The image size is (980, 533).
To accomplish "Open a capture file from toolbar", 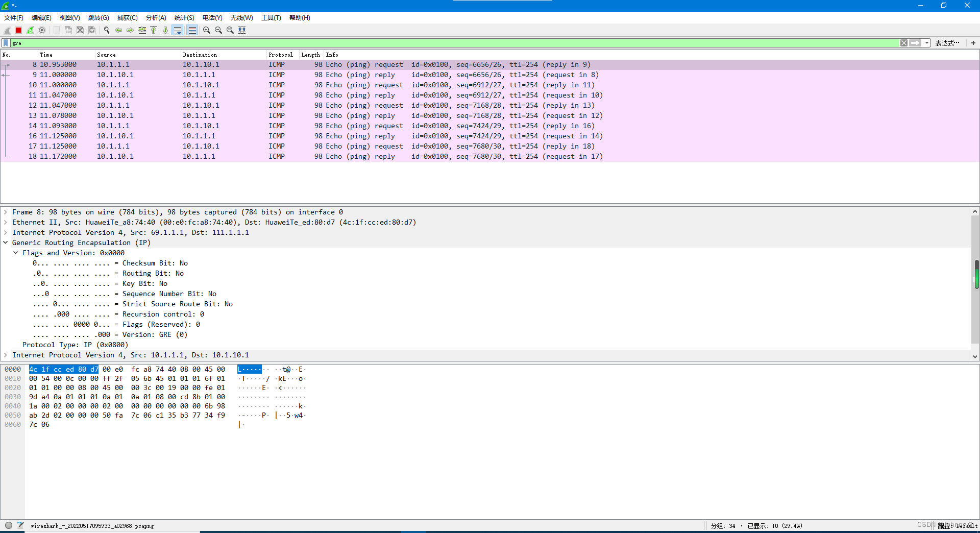I will (x=57, y=30).
